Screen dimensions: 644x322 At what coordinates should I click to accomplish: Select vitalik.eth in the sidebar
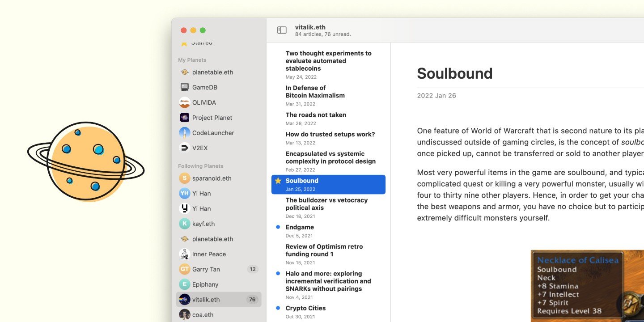(219, 300)
